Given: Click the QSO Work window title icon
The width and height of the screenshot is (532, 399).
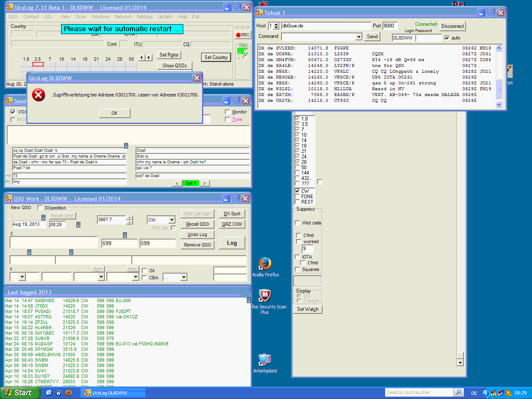Looking at the screenshot, I should point(9,199).
